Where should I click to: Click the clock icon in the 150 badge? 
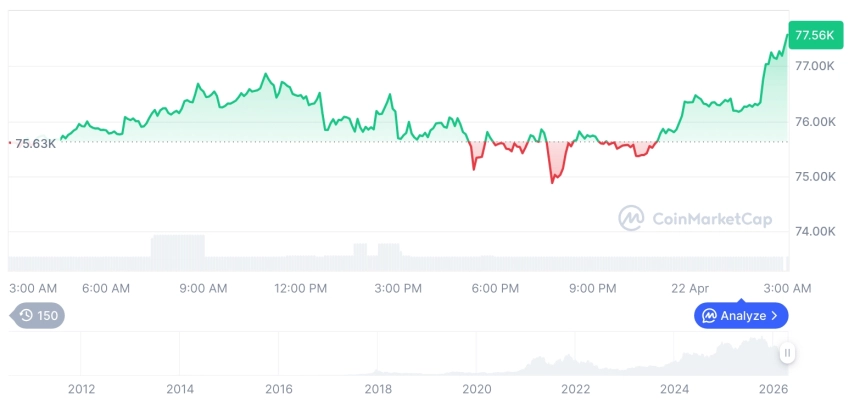click(26, 316)
